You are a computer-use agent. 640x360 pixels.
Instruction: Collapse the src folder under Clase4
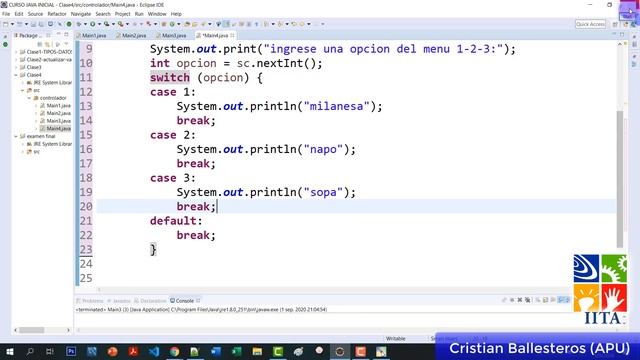[23, 90]
